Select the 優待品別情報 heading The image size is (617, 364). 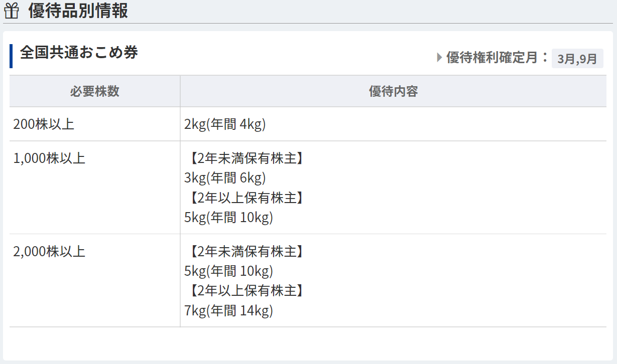click(78, 11)
